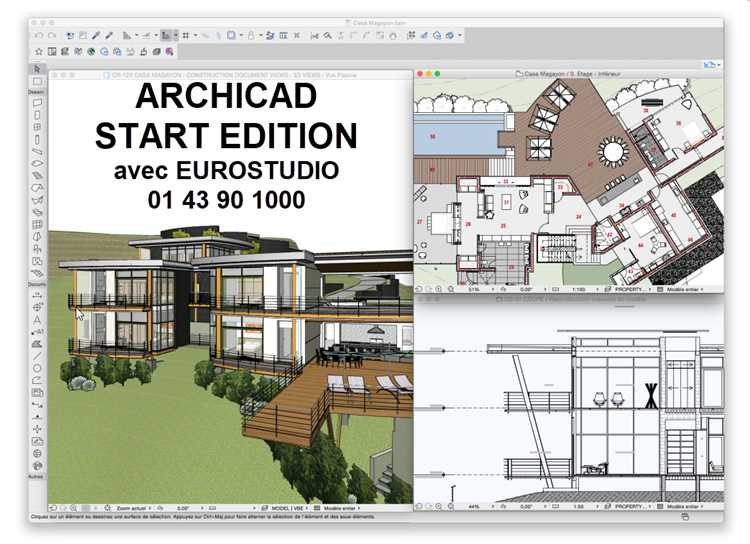750x544 pixels.
Task: Click the icon at bottom-right of the status bar
Action: point(685,517)
